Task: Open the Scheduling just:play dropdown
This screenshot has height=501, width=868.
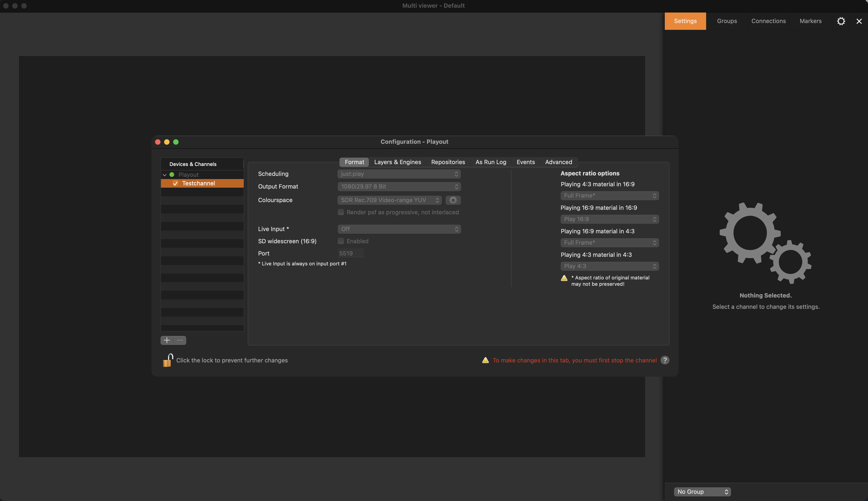Action: (x=399, y=174)
